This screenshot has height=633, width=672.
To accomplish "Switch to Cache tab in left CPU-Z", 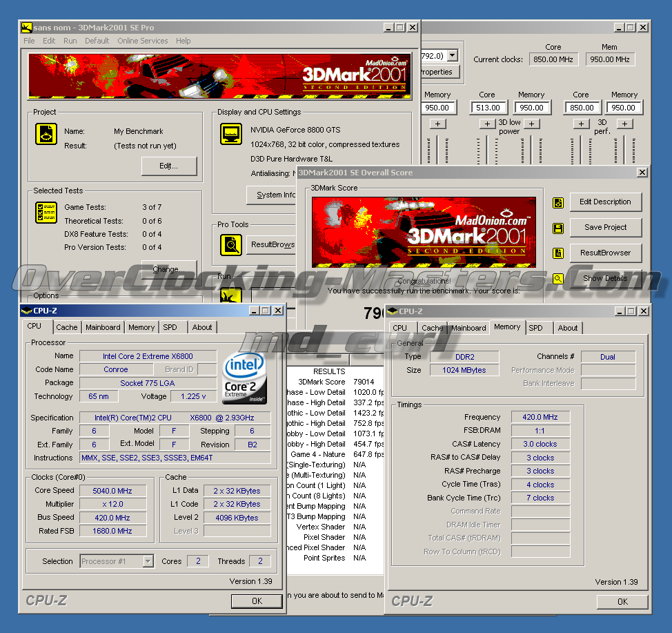I will pyautogui.click(x=67, y=327).
